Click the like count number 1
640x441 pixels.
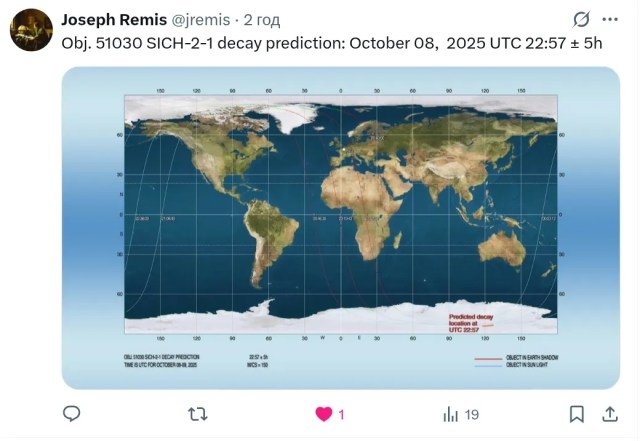click(x=342, y=414)
